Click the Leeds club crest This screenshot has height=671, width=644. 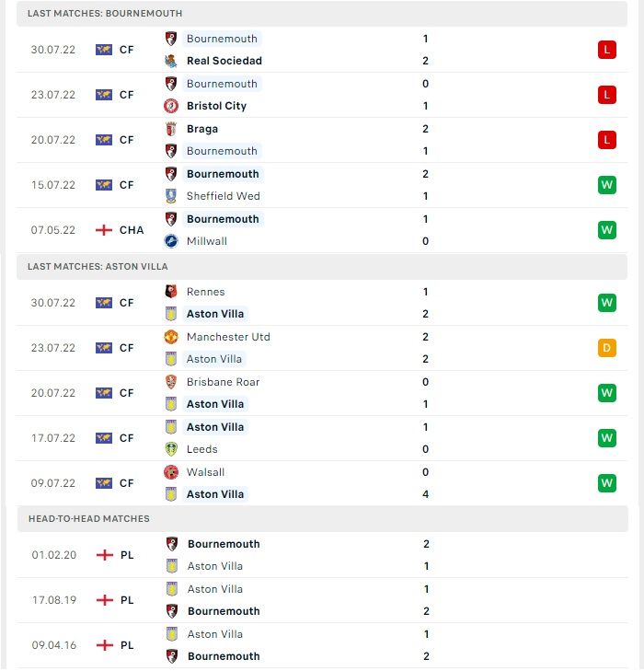tap(171, 449)
